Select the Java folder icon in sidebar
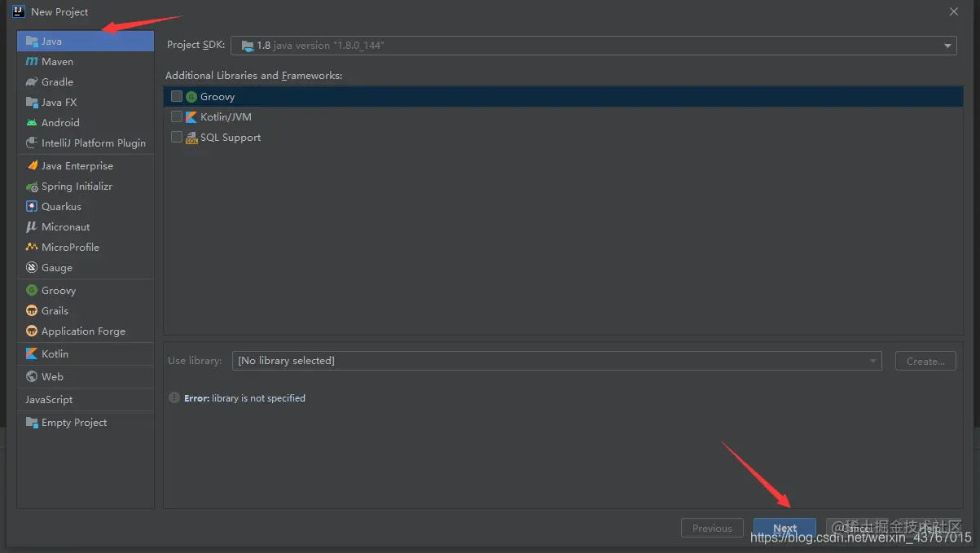The width and height of the screenshot is (980, 553). 32,41
